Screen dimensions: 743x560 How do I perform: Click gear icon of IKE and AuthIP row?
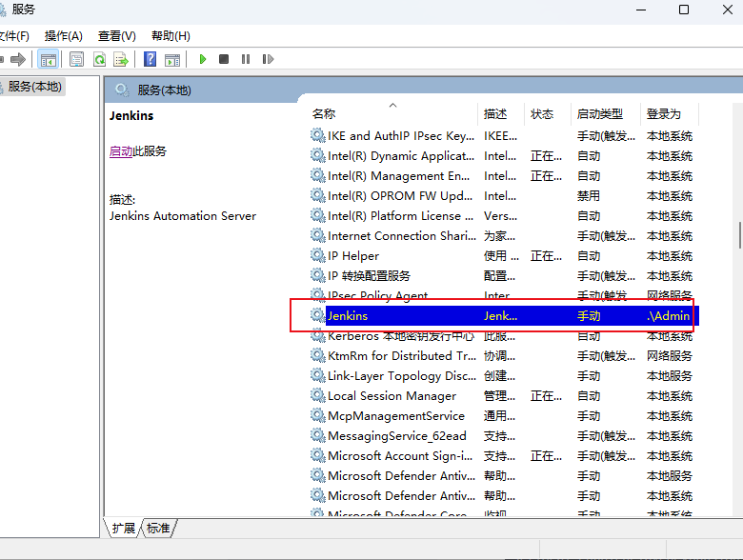(x=317, y=135)
